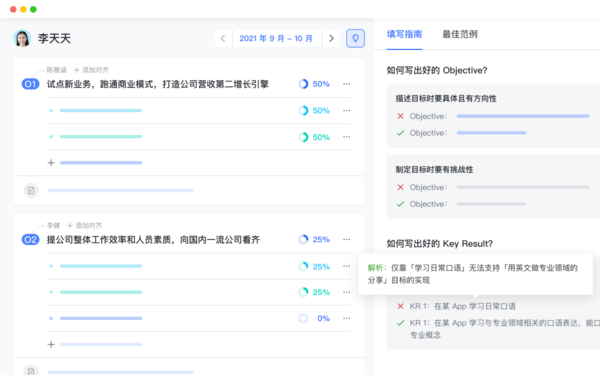This screenshot has width=600, height=375.
Task: Adjust the 0% progress ring of O2's third key result
Action: tap(303, 318)
